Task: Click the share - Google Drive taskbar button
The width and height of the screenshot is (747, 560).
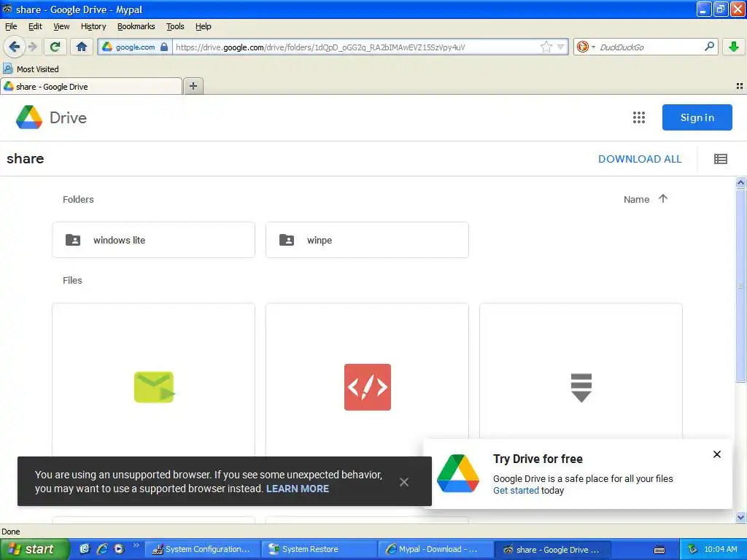Action: click(553, 550)
